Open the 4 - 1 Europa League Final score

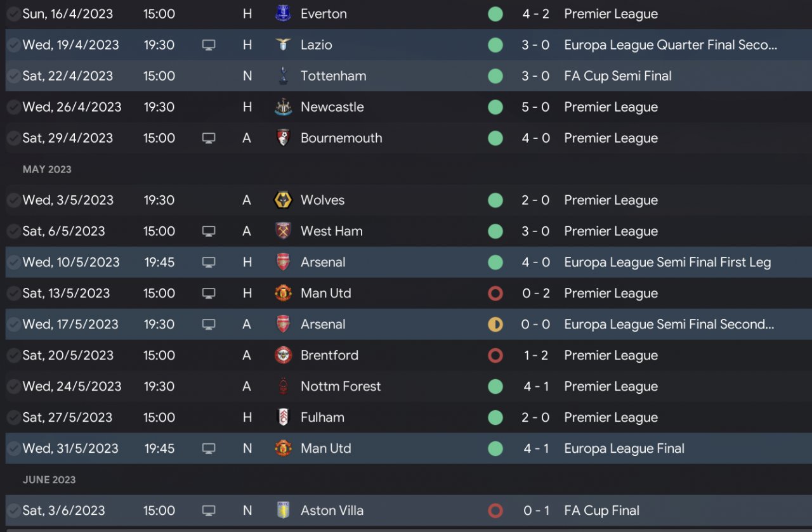click(536, 448)
